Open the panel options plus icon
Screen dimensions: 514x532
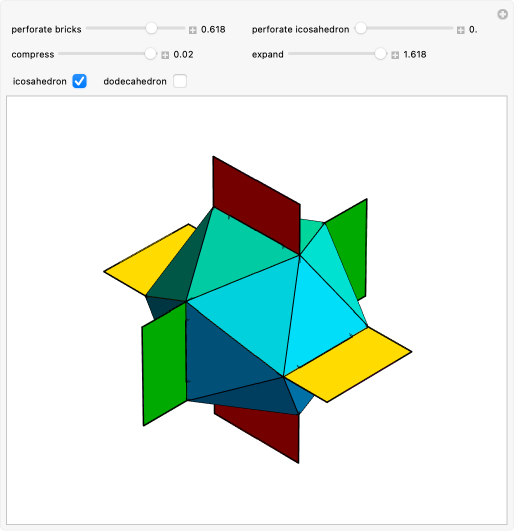point(502,14)
